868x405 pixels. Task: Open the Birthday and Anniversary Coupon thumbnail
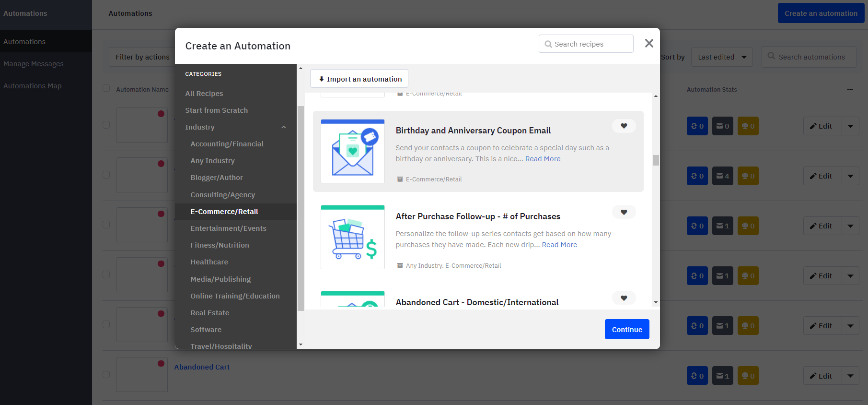(353, 151)
